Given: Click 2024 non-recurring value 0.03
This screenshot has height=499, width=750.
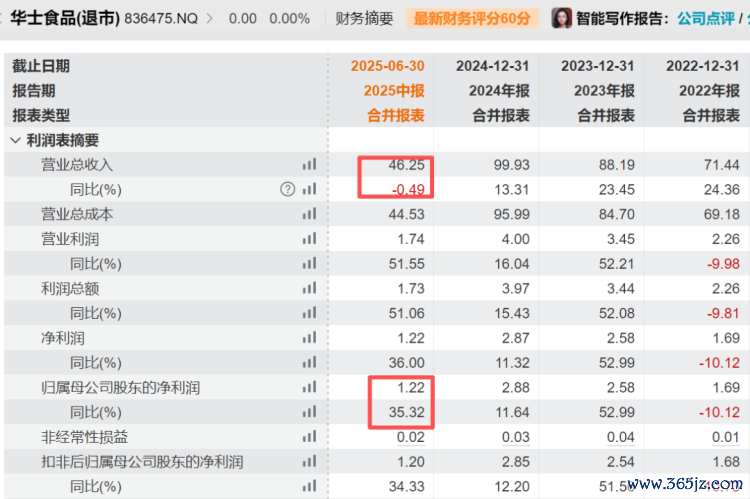Looking at the screenshot, I should tap(516, 437).
